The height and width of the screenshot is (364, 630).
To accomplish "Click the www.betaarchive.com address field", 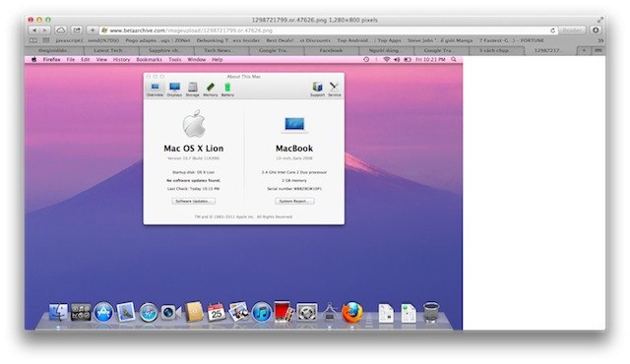I will pyautogui.click(x=329, y=30).
